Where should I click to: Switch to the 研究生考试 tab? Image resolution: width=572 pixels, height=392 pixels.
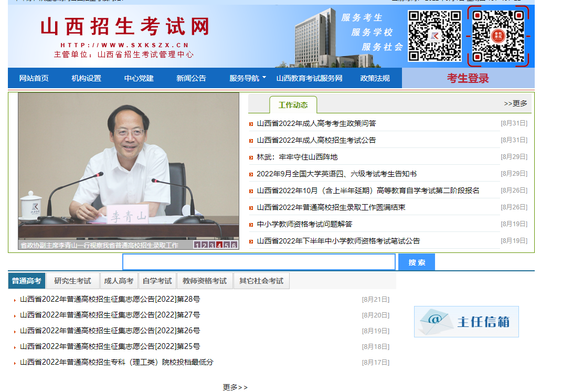72,281
